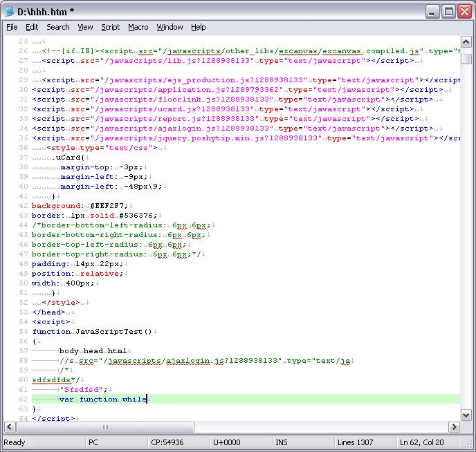Click the ejs_production.js script line
The width and height of the screenshot is (476, 452).
tap(251, 80)
